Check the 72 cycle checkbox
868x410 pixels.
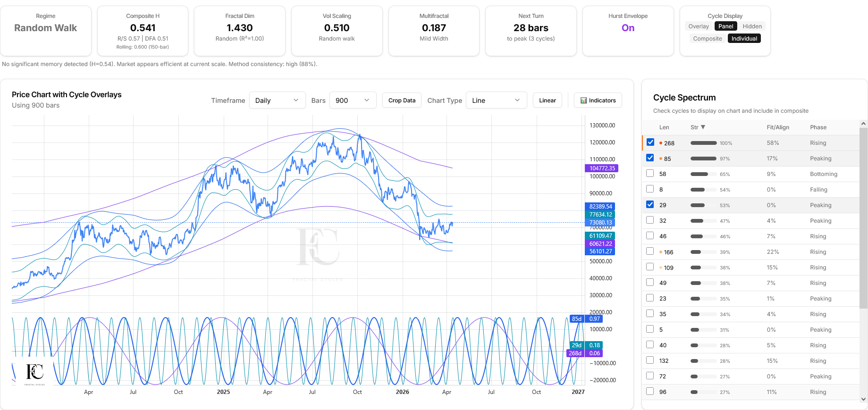(x=650, y=376)
